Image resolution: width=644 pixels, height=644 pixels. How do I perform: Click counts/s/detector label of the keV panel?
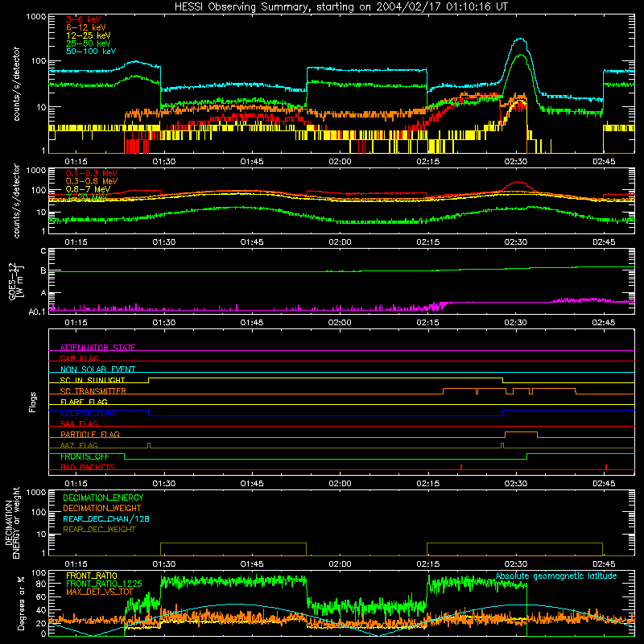(16, 84)
